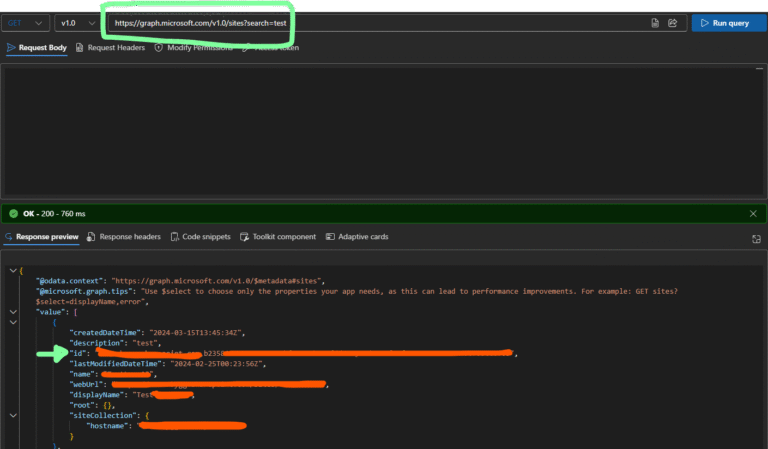768x449 pixels.
Task: Click the "hostname" key
Action: (107, 426)
